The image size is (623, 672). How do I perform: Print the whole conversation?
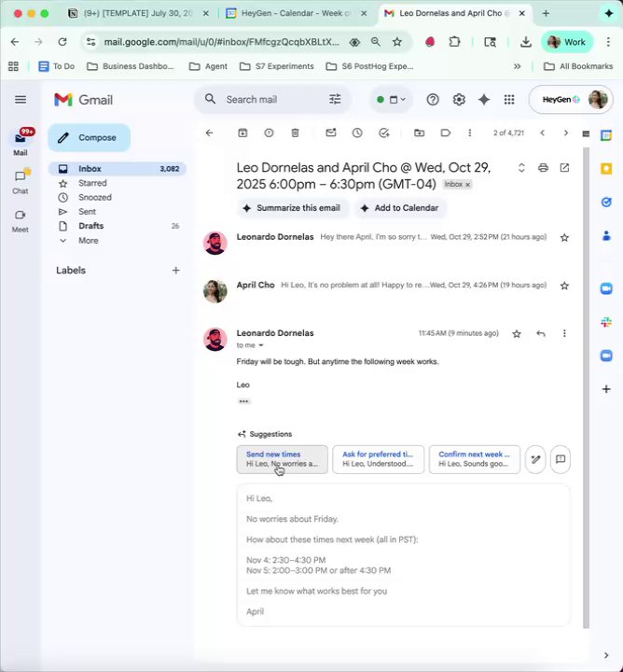point(543,168)
